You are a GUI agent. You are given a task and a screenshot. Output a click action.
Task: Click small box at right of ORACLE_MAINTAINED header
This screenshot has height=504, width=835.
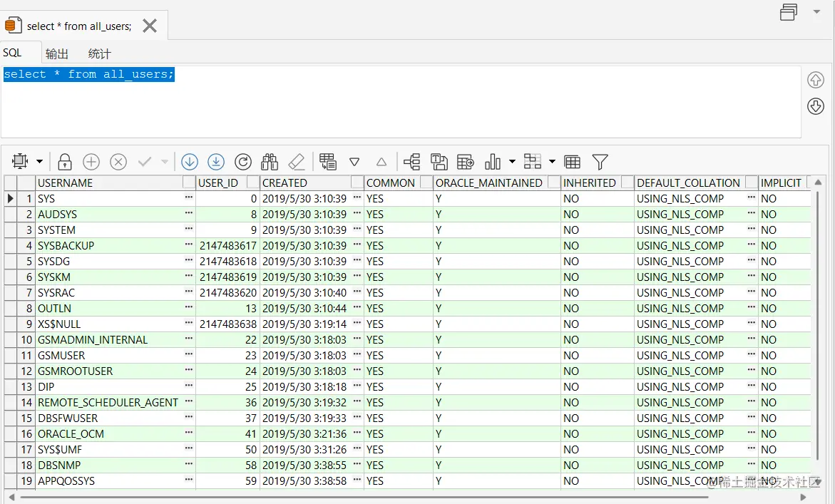[554, 182]
